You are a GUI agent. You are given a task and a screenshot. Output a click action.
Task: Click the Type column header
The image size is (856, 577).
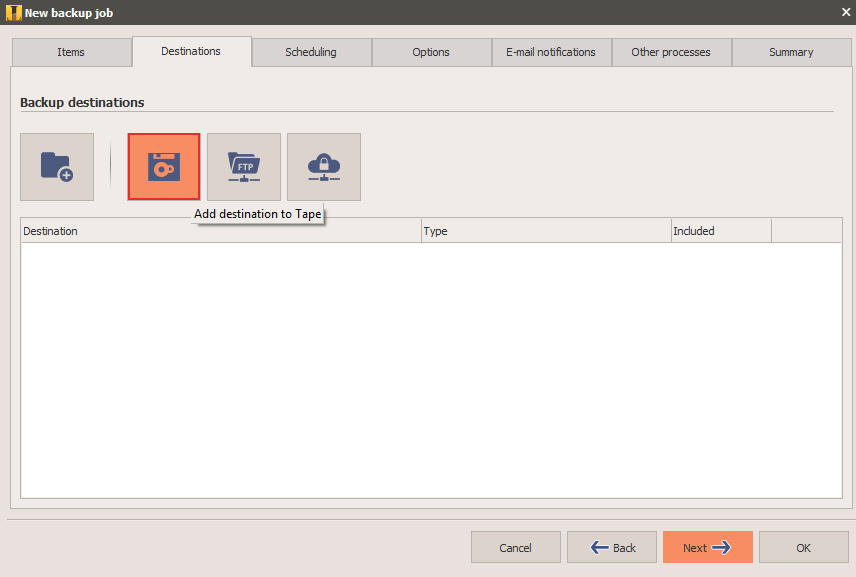click(545, 230)
